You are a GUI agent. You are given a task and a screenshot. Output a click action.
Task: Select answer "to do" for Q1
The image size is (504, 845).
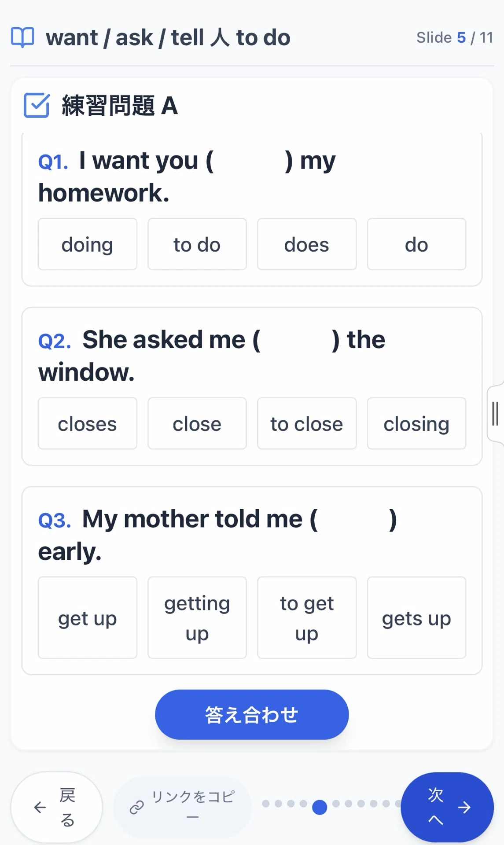[x=197, y=244]
